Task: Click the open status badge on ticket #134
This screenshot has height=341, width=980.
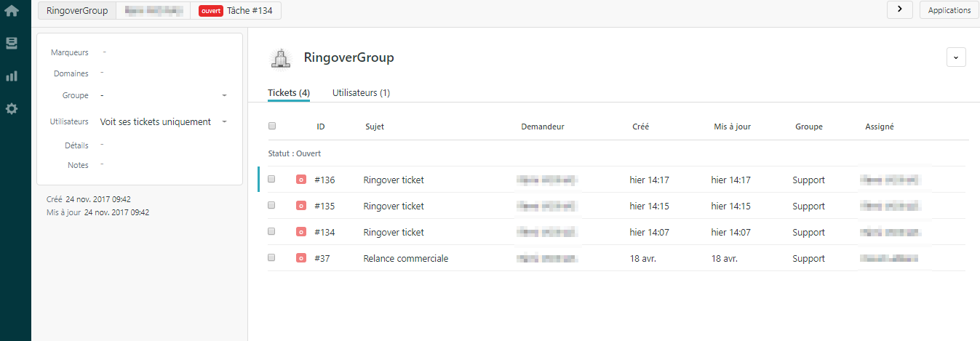Action: [x=301, y=232]
